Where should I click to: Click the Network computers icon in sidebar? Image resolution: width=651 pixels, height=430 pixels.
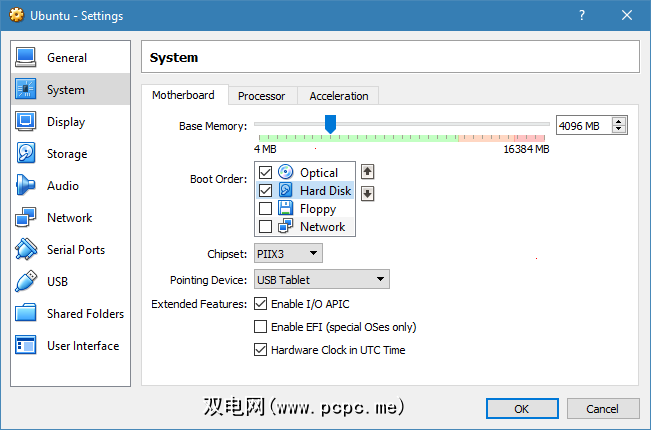click(x=26, y=217)
